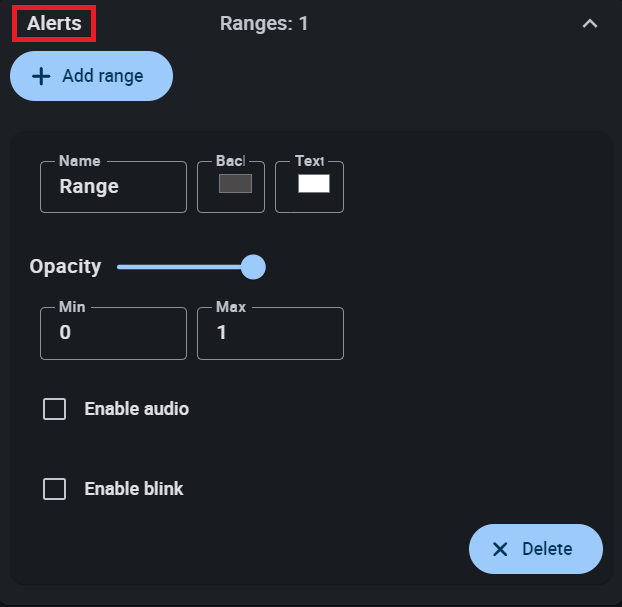Delete the Range alert
Viewport: 622px width, 607px height.
(535, 549)
